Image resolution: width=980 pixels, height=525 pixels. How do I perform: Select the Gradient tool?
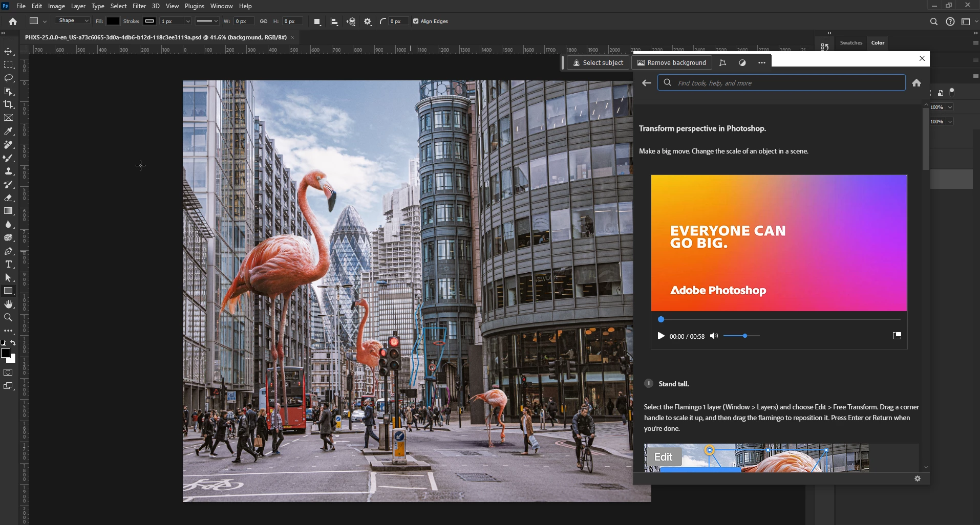click(8, 211)
